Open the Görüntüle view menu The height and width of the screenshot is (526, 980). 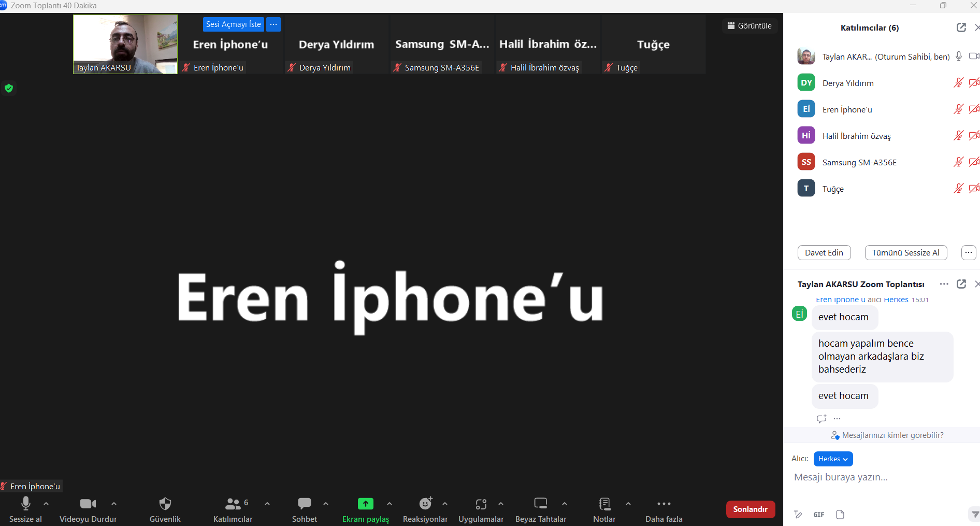(x=750, y=25)
